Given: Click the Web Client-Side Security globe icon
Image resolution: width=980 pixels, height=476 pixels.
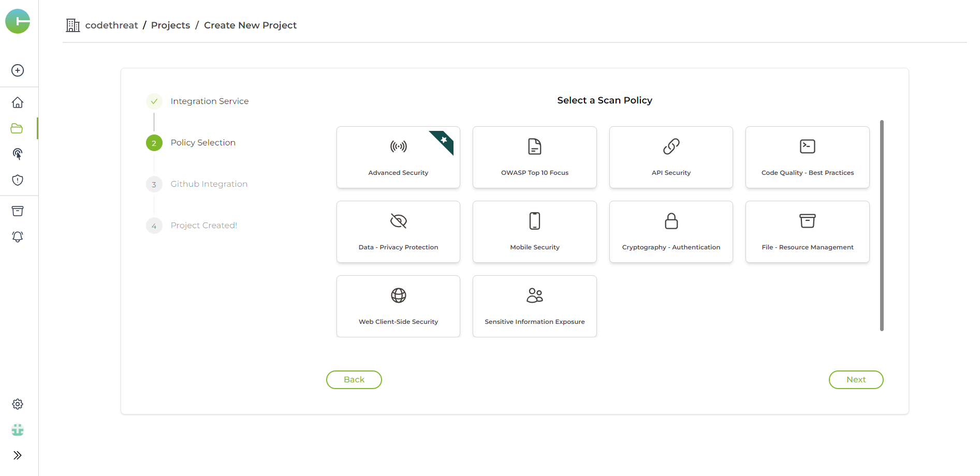Looking at the screenshot, I should click(x=399, y=295).
